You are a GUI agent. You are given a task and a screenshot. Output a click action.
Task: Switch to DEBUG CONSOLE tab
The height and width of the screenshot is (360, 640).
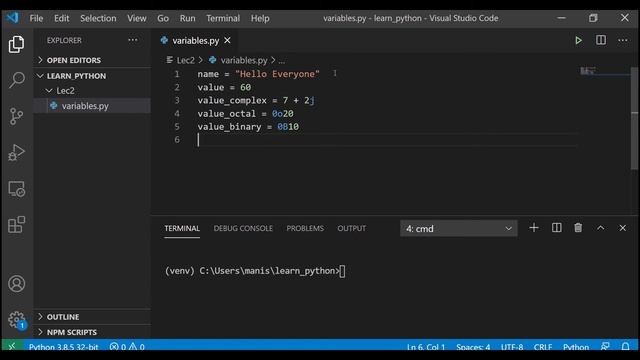(243, 229)
